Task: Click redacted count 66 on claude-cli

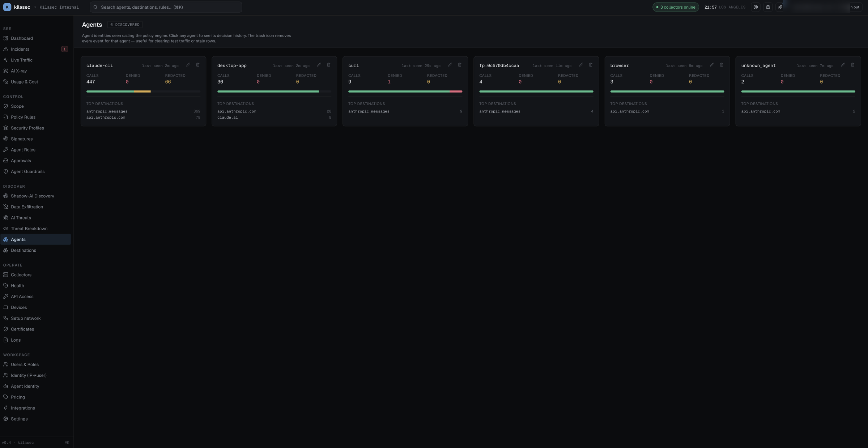Action: [168, 82]
